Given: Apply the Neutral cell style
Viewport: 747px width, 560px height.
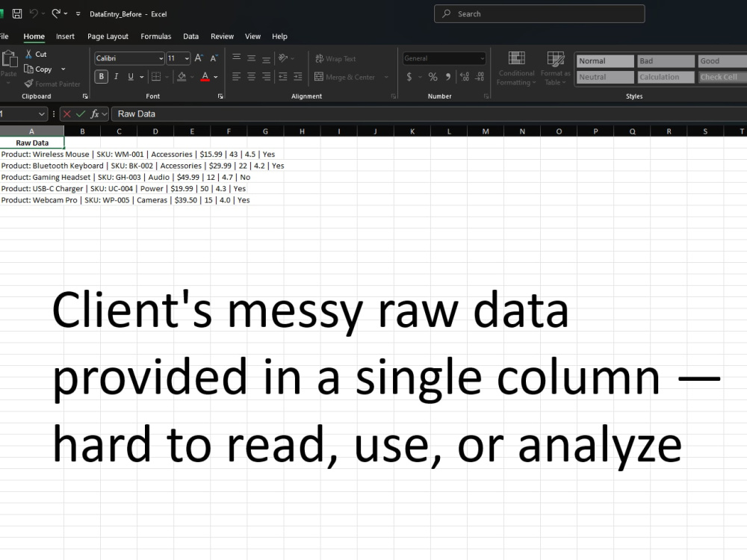Looking at the screenshot, I should click(605, 77).
